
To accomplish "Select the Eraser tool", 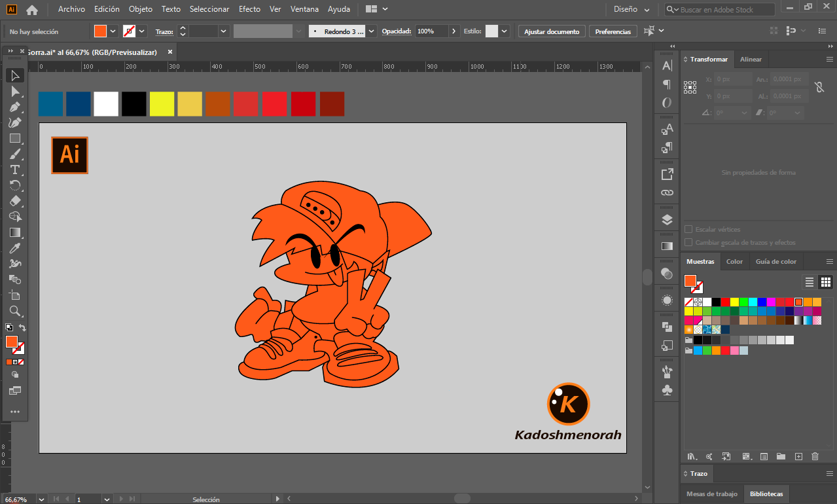I will click(15, 201).
